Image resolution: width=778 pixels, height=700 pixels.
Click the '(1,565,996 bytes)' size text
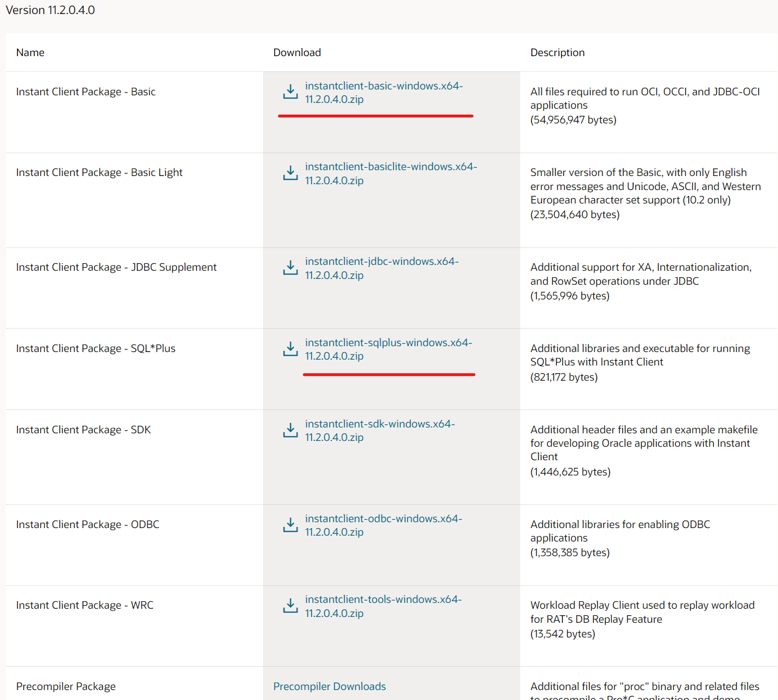coord(570,296)
